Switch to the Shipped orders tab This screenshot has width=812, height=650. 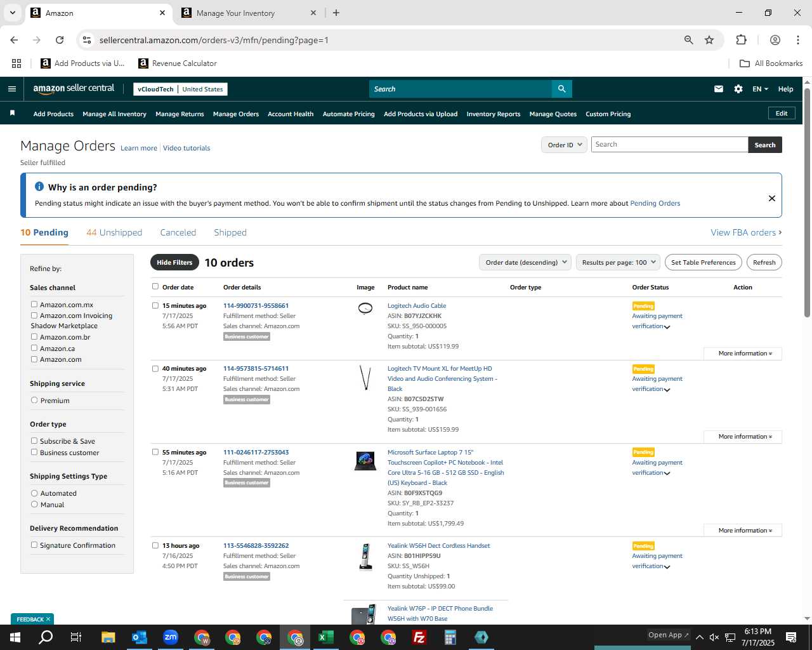(x=230, y=232)
